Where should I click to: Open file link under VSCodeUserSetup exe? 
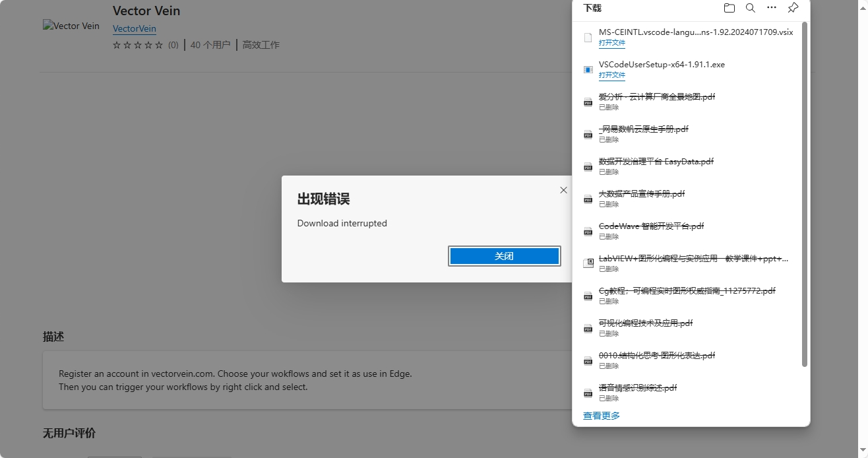[612, 75]
